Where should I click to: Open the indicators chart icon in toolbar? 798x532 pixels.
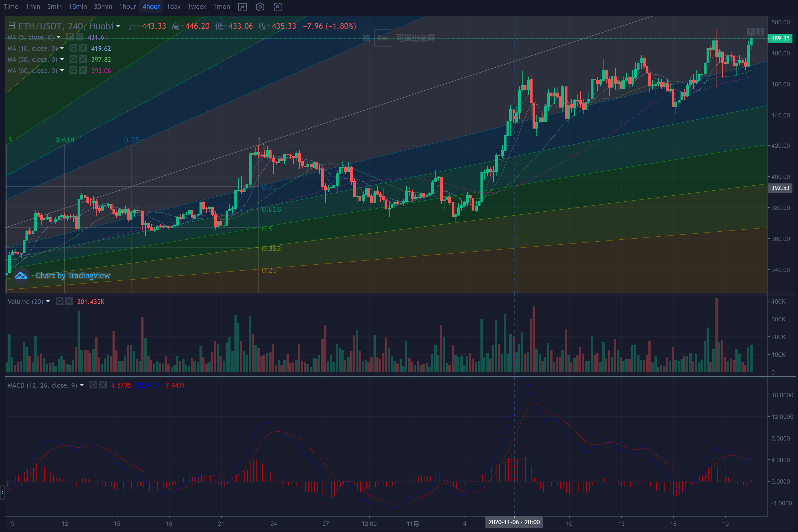243,7
